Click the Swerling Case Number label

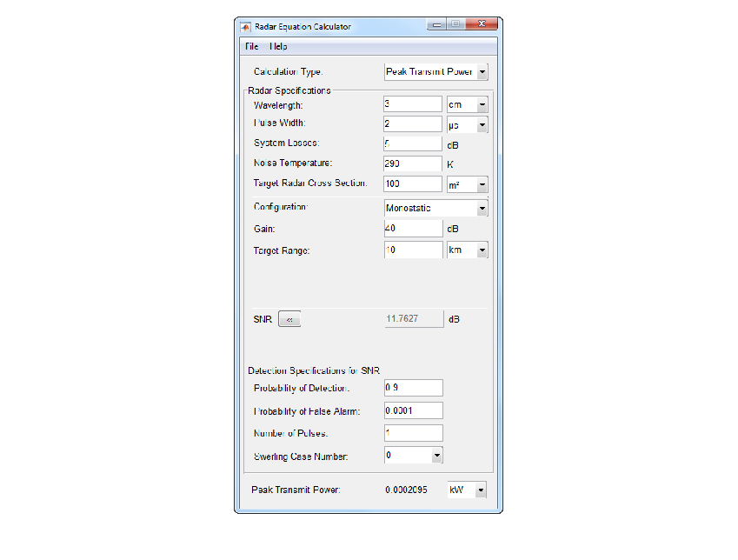301,457
